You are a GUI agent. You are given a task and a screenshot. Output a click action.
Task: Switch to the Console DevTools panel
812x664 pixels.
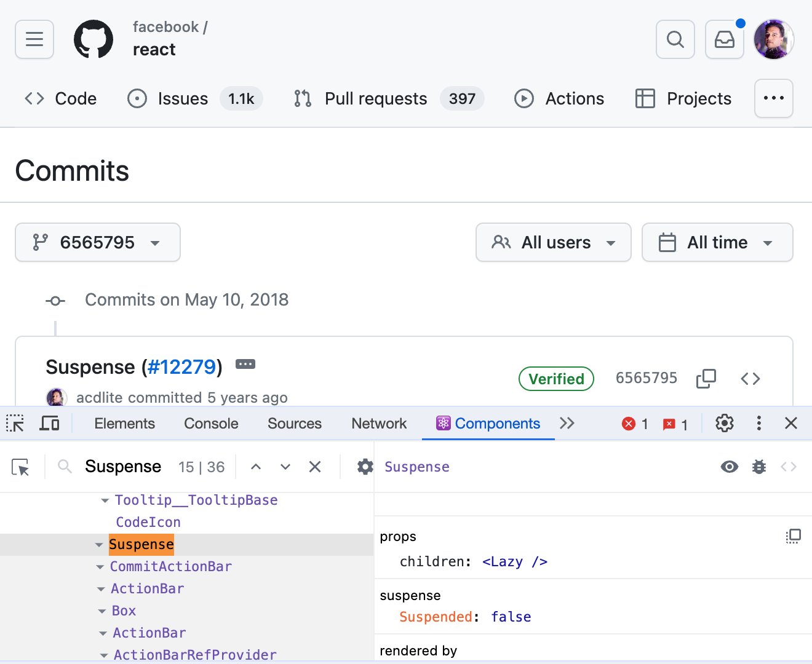click(x=211, y=424)
